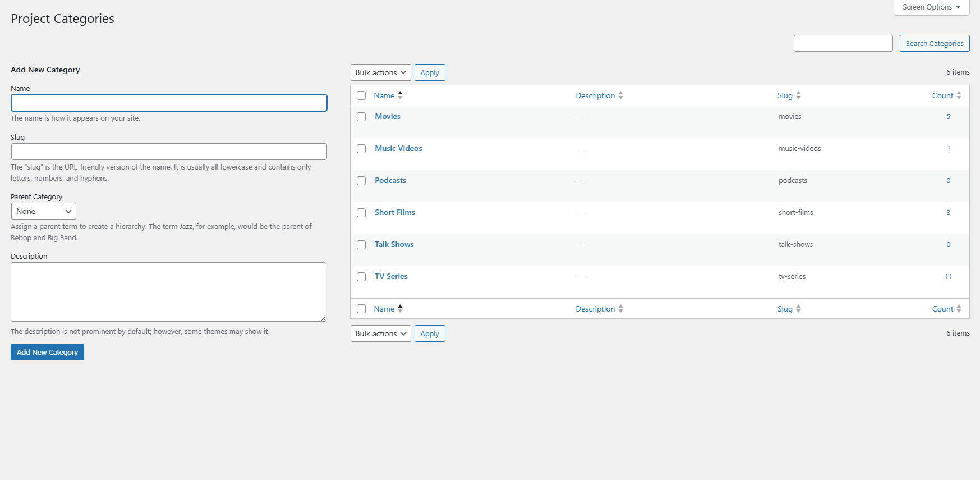The image size is (980, 480).
Task: Click footer Count column sort arrows
Action: point(959,309)
